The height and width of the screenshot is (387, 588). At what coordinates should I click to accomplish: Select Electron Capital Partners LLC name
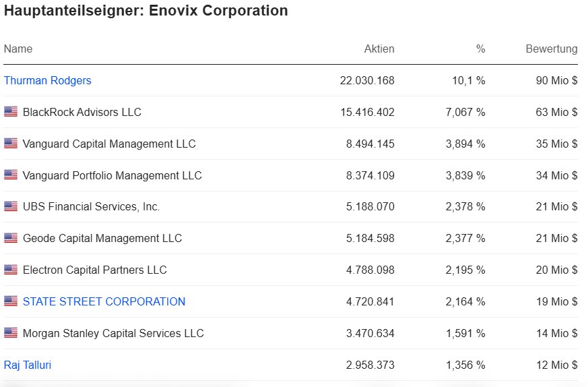[94, 270]
